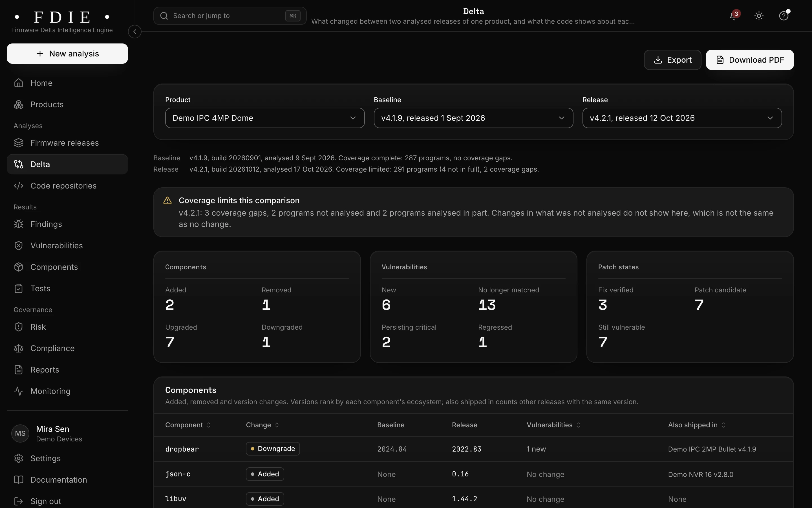Click Demo NVR 16 v2.8.0 cell

[x=701, y=474]
